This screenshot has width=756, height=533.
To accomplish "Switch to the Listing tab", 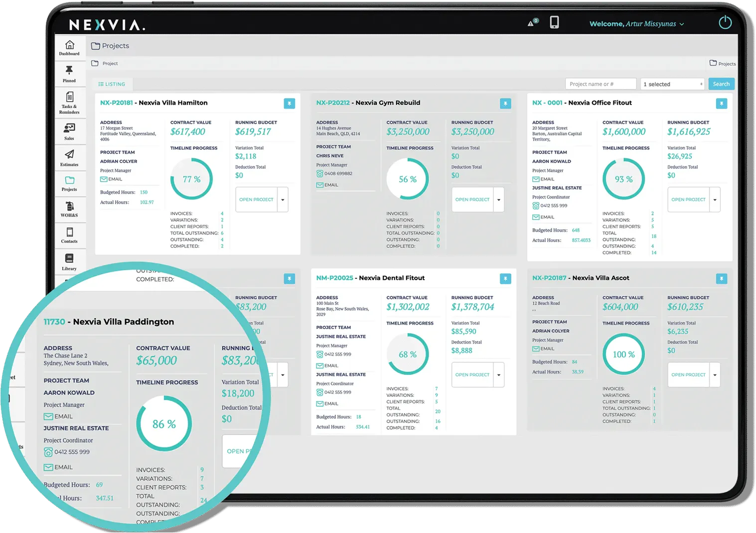I will [x=112, y=84].
